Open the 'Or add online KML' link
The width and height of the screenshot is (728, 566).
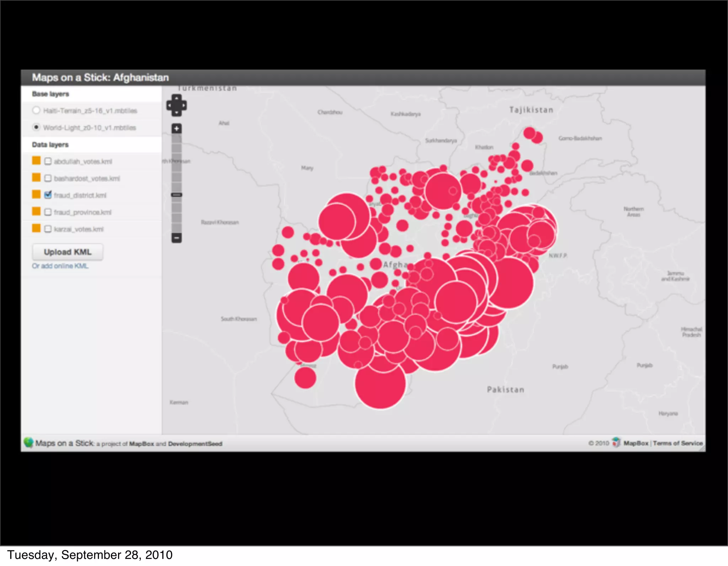60,266
